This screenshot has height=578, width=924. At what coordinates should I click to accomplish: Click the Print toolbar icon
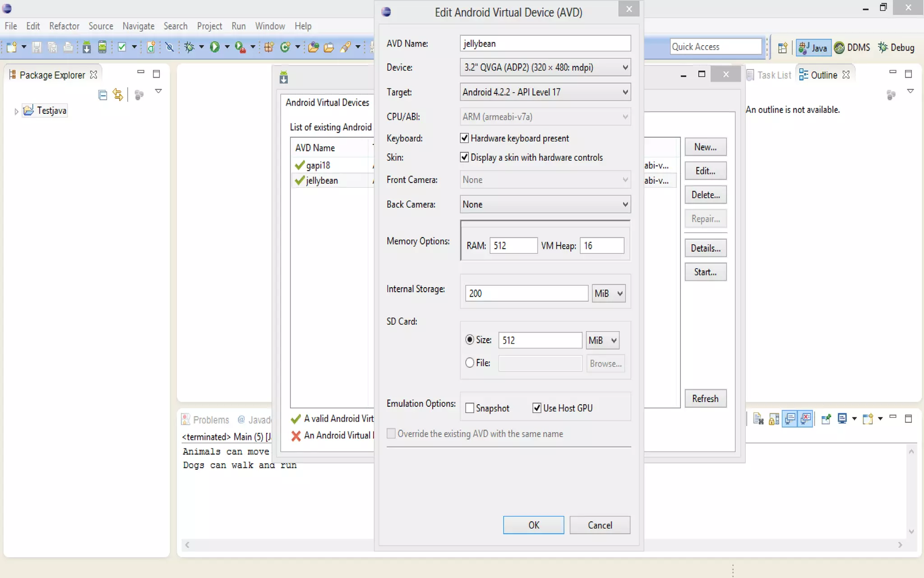coord(68,47)
